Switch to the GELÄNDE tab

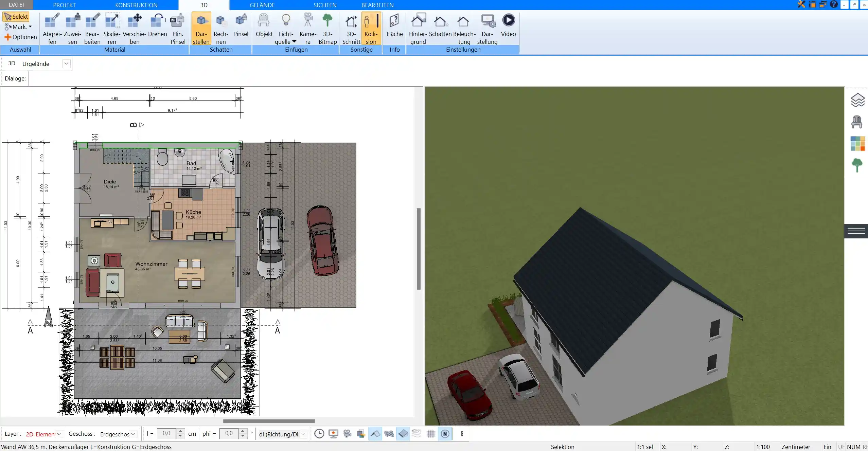[262, 5]
